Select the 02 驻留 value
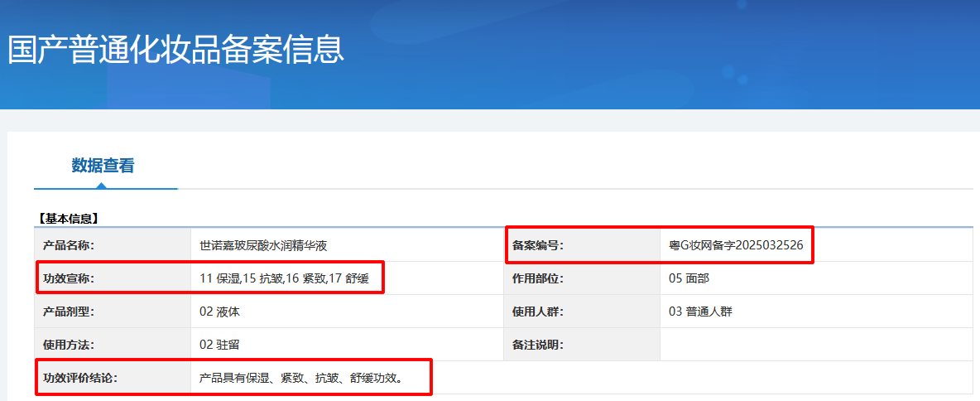The image size is (980, 401). (219, 345)
